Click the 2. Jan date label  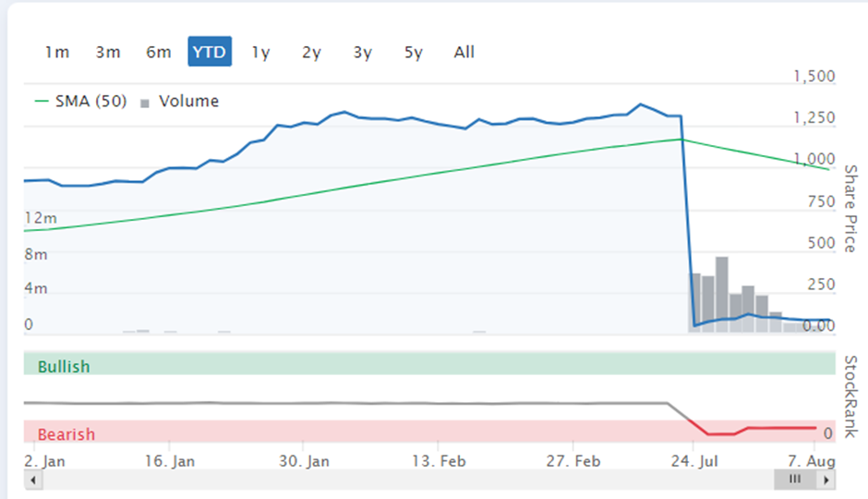tap(45, 461)
